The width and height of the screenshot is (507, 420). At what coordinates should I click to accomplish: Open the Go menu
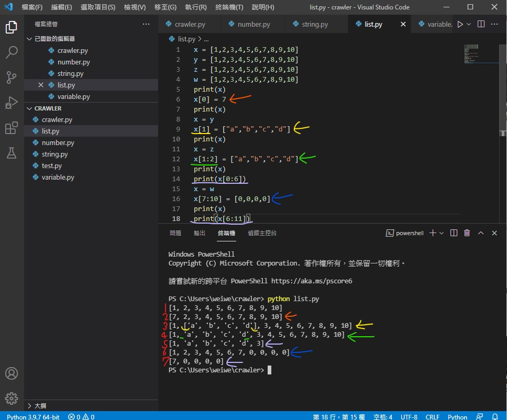(x=165, y=7)
